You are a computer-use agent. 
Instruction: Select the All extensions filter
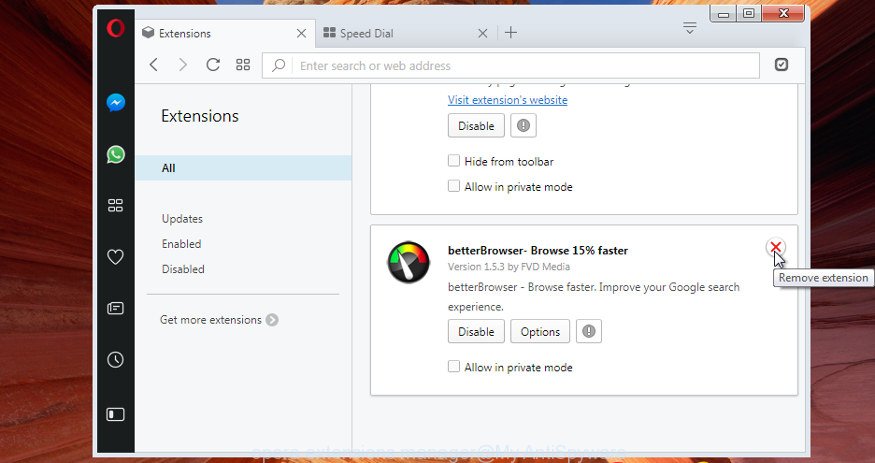(x=243, y=168)
